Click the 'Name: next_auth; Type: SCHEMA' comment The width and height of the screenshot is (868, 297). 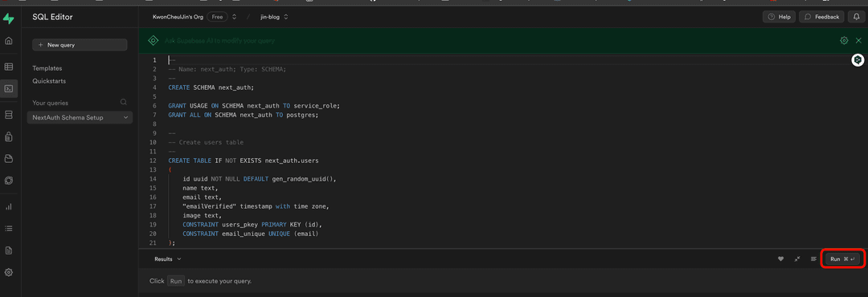coord(227,69)
